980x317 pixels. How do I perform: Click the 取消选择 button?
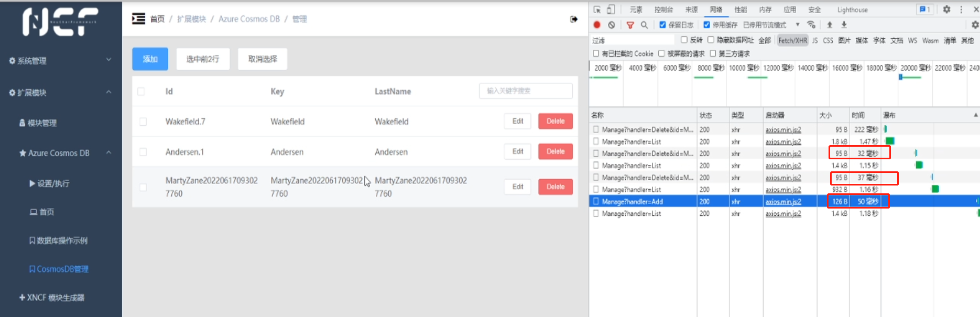click(x=263, y=59)
